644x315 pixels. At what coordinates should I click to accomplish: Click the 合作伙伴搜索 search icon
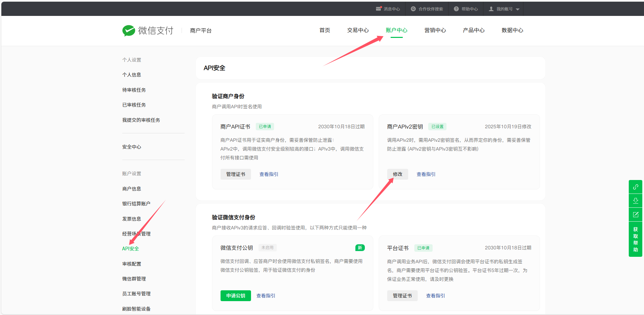[413, 9]
